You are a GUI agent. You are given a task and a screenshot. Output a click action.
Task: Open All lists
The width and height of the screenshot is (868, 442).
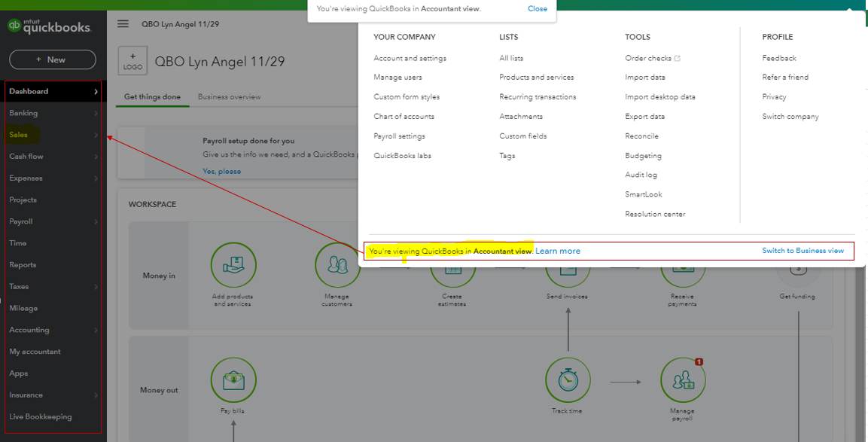[x=511, y=58]
